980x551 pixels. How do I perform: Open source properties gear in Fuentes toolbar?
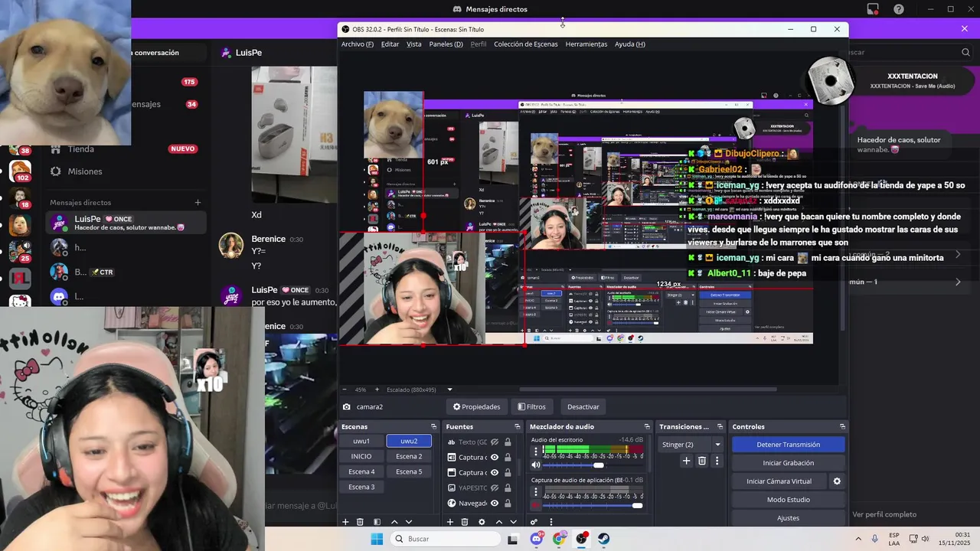(482, 522)
